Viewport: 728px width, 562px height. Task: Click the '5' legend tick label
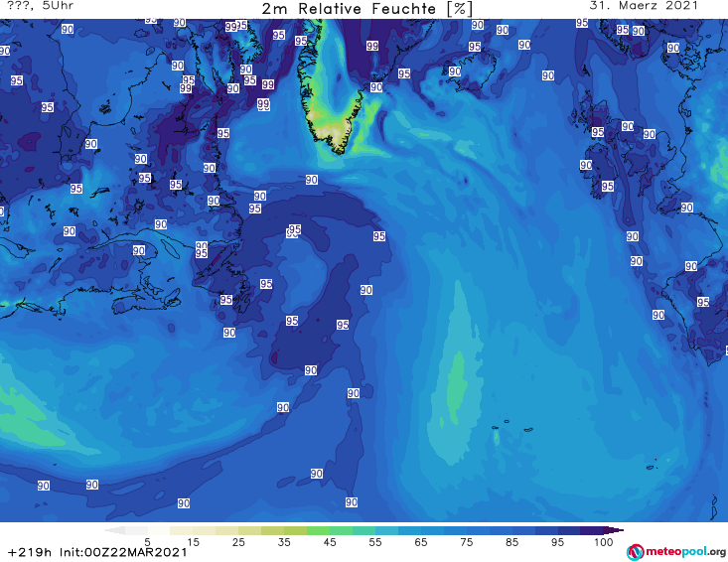[x=147, y=542]
